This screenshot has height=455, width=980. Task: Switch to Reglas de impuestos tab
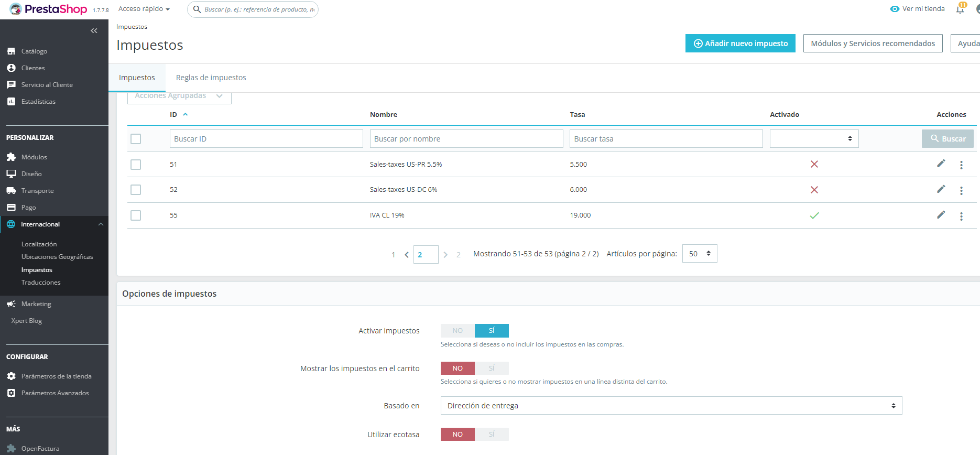211,78
